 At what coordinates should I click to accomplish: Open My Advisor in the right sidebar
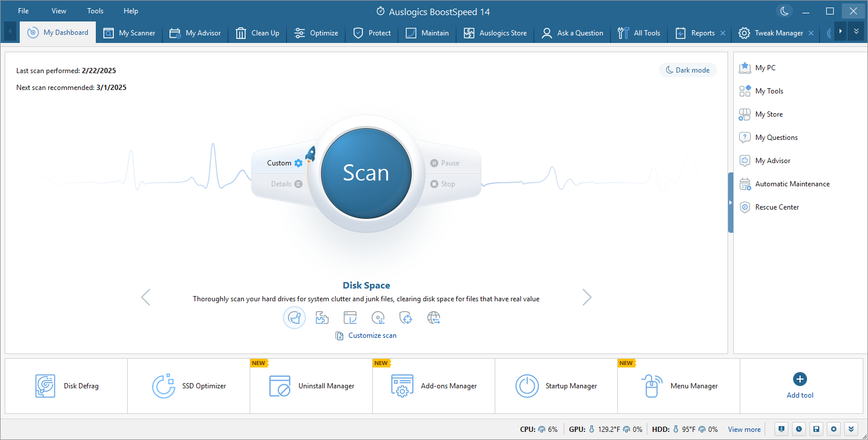tap(764, 161)
